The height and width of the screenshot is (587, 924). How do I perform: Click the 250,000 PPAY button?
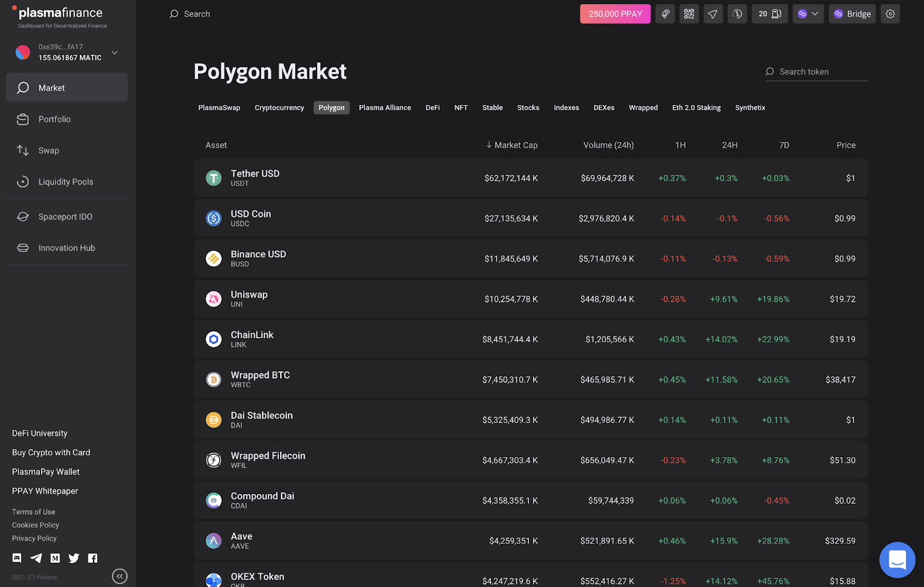pos(614,13)
